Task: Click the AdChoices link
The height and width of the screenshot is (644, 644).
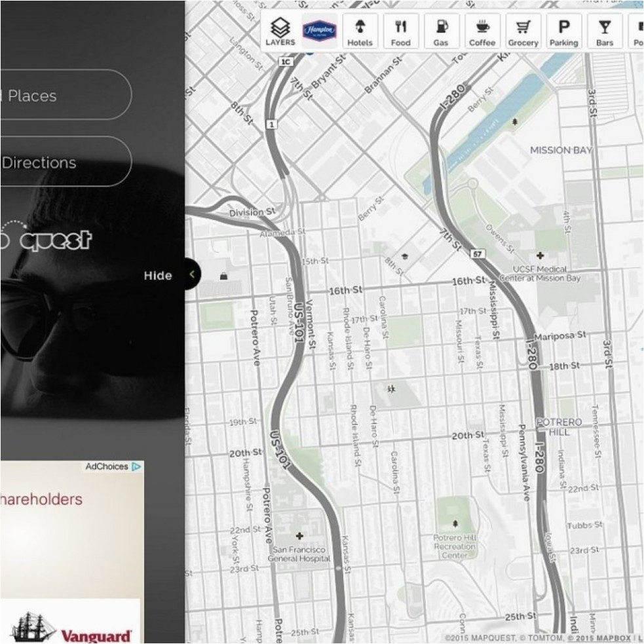Action: pyautogui.click(x=112, y=466)
